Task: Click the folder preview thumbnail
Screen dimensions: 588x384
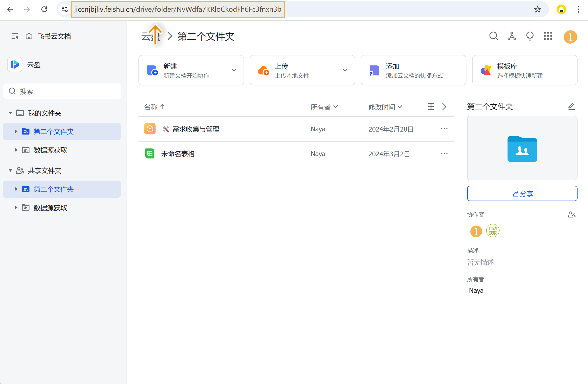Action: tap(522, 148)
